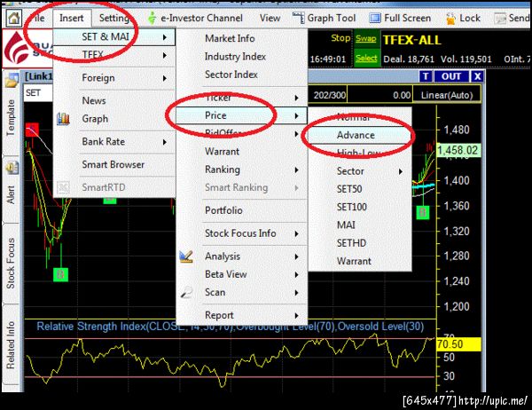Expand the BidOffer submenu arrow
The image size is (532, 410).
coord(296,134)
